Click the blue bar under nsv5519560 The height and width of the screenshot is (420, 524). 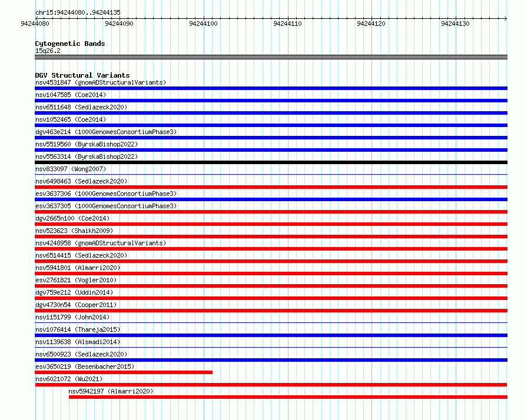pyautogui.click(x=271, y=150)
